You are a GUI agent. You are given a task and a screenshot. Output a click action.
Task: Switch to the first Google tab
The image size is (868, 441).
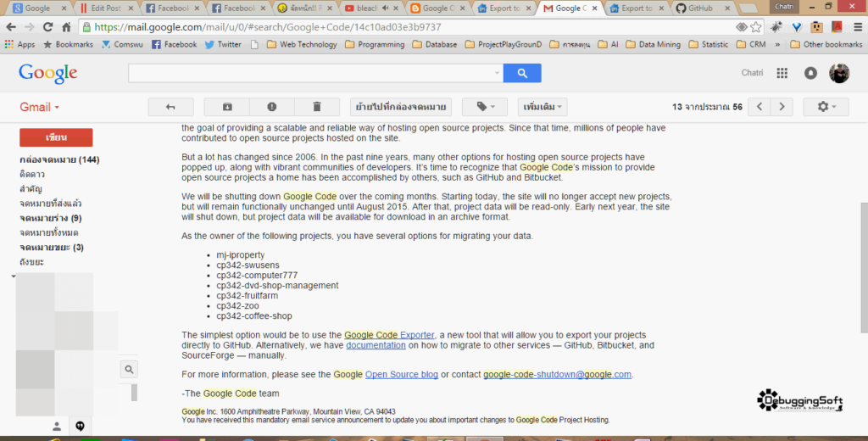point(37,8)
